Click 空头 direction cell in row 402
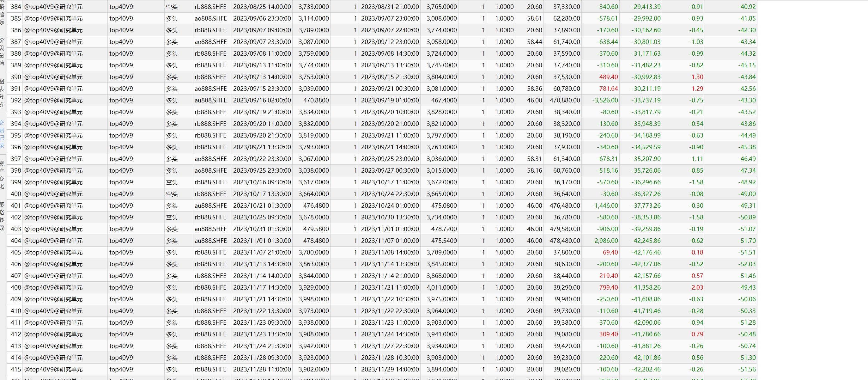 (x=172, y=218)
